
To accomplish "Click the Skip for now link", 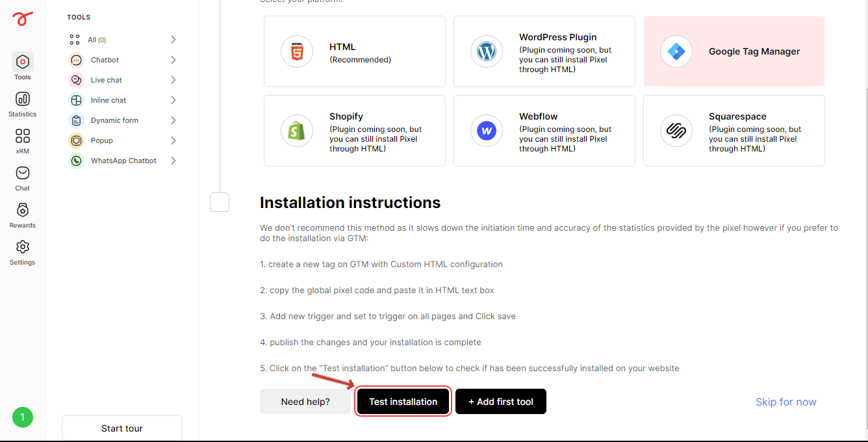I will click(786, 402).
